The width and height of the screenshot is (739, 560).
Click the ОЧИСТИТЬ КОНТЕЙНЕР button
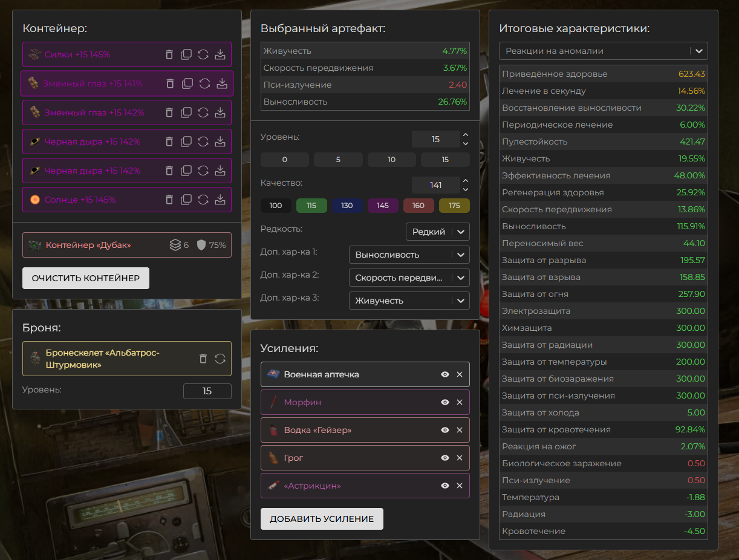(86, 278)
